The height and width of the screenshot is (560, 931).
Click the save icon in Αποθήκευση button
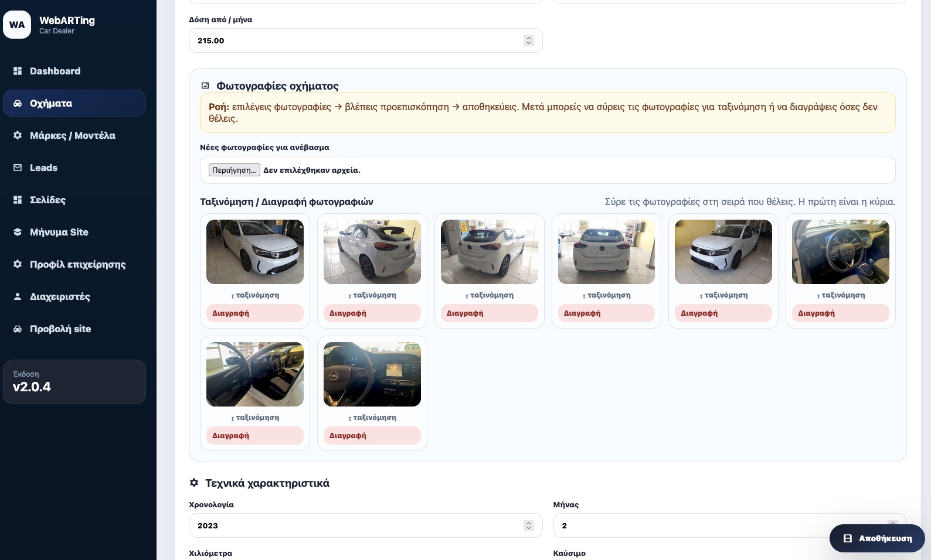pos(848,538)
